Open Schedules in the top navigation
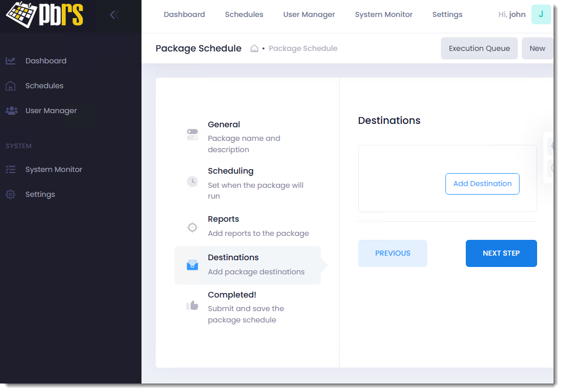Image resolution: width=562 pixels, height=392 pixels. pyautogui.click(x=244, y=15)
